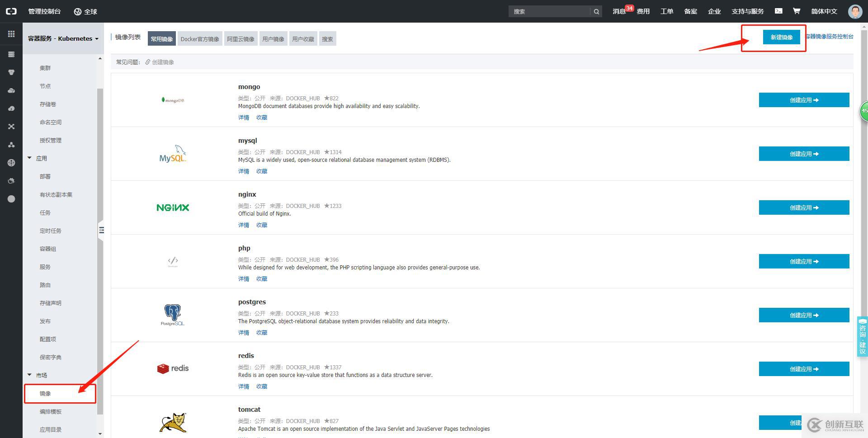Switch to the 搜索 tab
This screenshot has height=438, width=868.
click(x=327, y=39)
